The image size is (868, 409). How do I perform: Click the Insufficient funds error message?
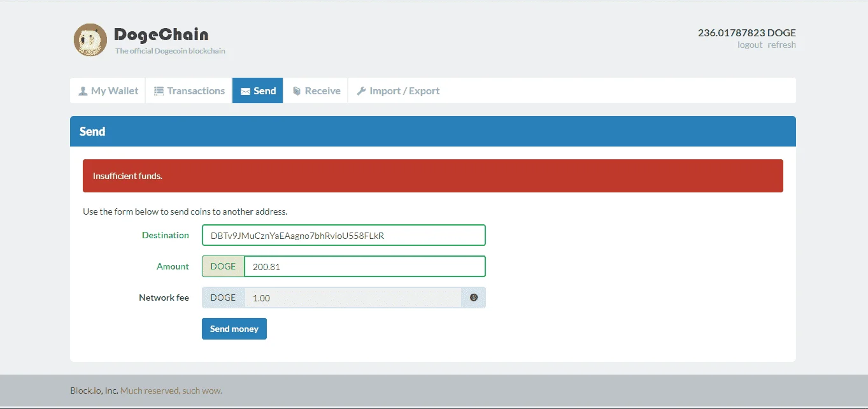pos(433,176)
